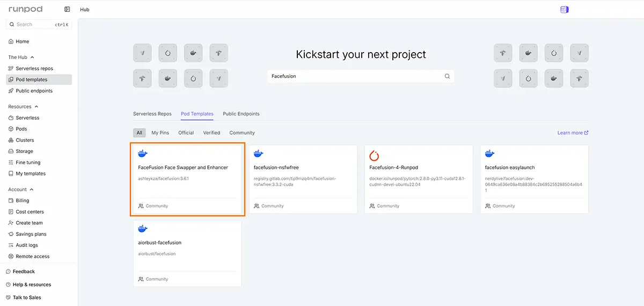Screen dimensions: 644x306
Task: Click Docker icon on aiorbust-facefusion card
Action: coord(143,229)
